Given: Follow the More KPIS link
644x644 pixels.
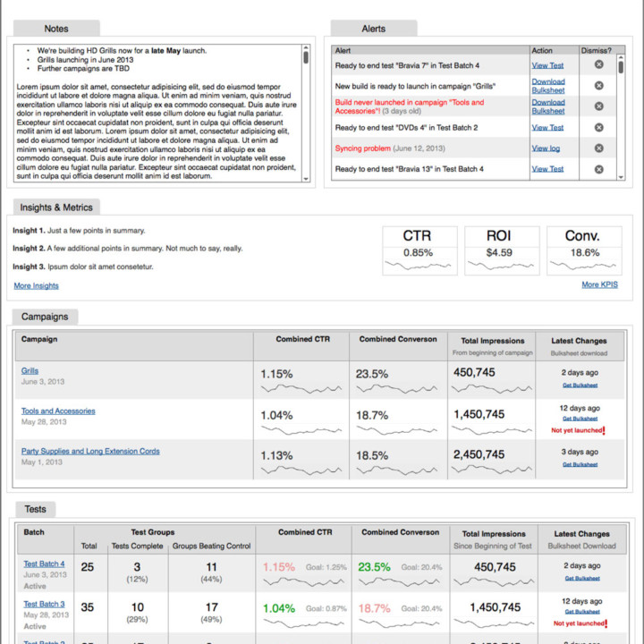Looking at the screenshot, I should [599, 284].
